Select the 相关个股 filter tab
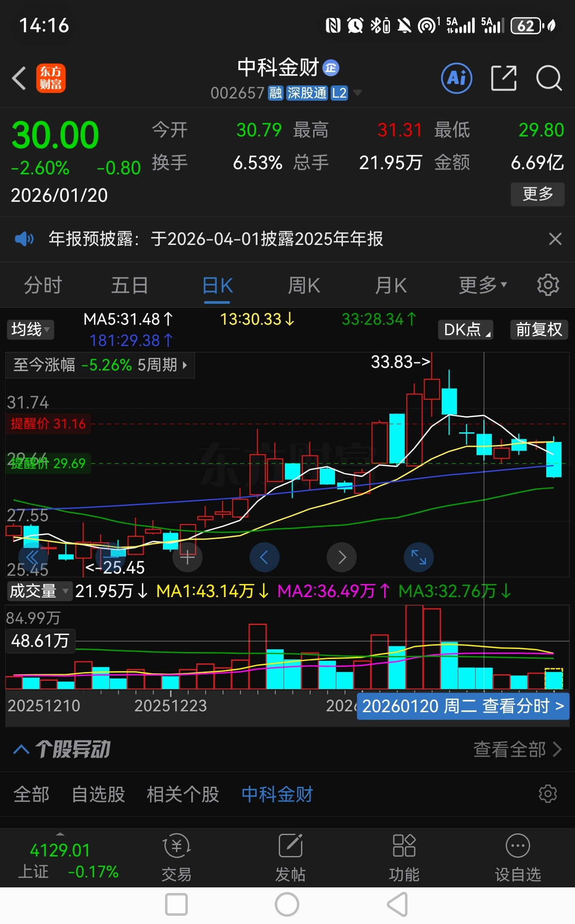Screen dimensions: 575x924 pyautogui.click(x=183, y=794)
